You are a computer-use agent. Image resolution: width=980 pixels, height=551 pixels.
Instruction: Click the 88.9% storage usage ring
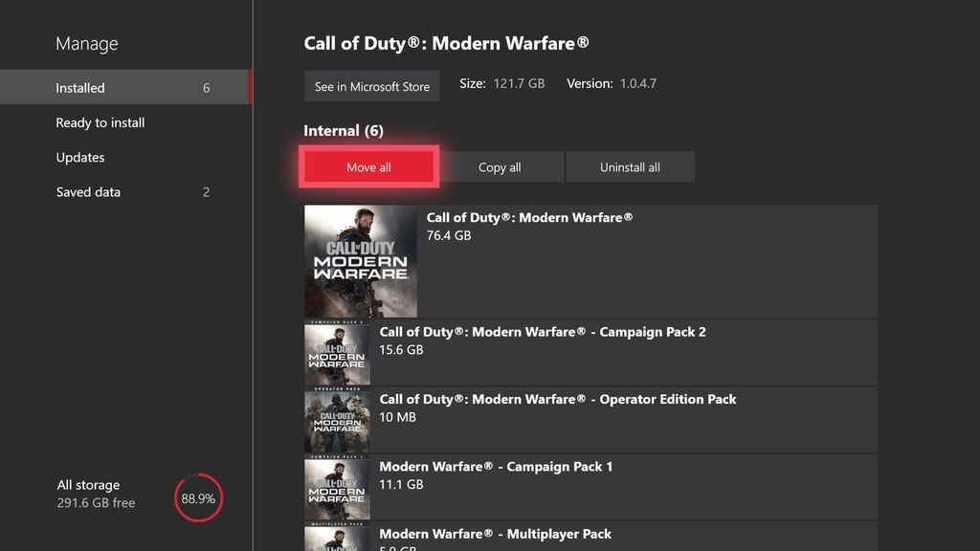(x=197, y=497)
